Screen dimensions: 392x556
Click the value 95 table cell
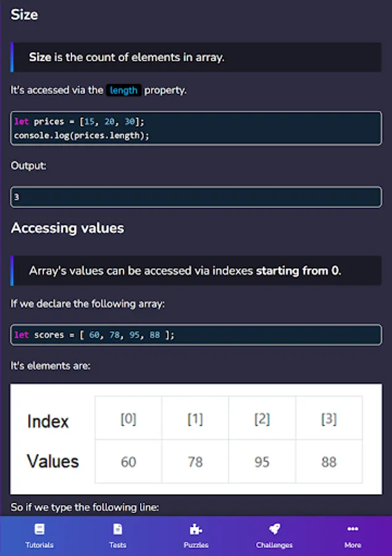(262, 461)
